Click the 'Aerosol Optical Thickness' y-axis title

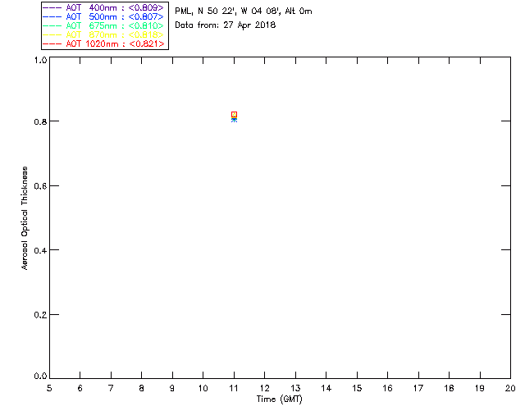(x=25, y=218)
